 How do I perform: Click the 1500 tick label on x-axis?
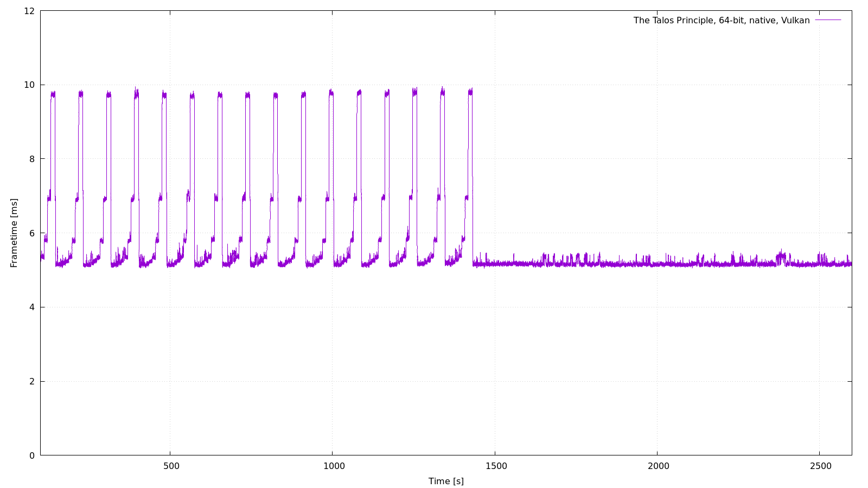click(x=496, y=466)
